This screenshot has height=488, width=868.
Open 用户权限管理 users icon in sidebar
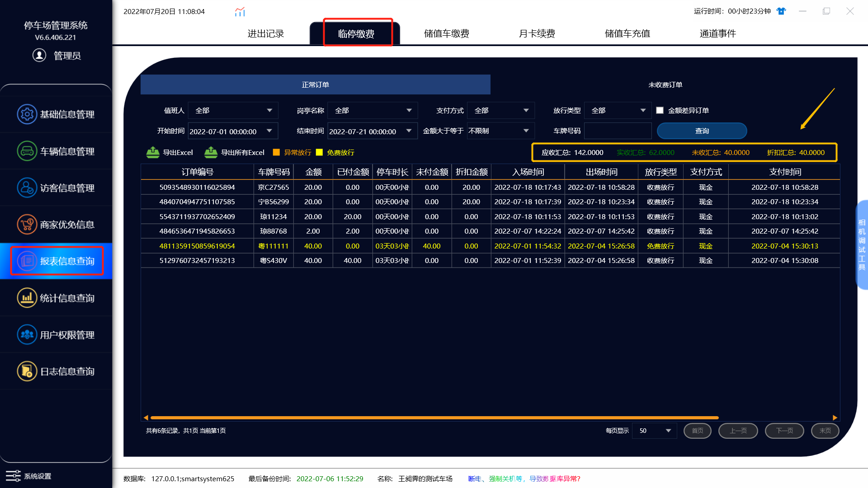coord(27,335)
